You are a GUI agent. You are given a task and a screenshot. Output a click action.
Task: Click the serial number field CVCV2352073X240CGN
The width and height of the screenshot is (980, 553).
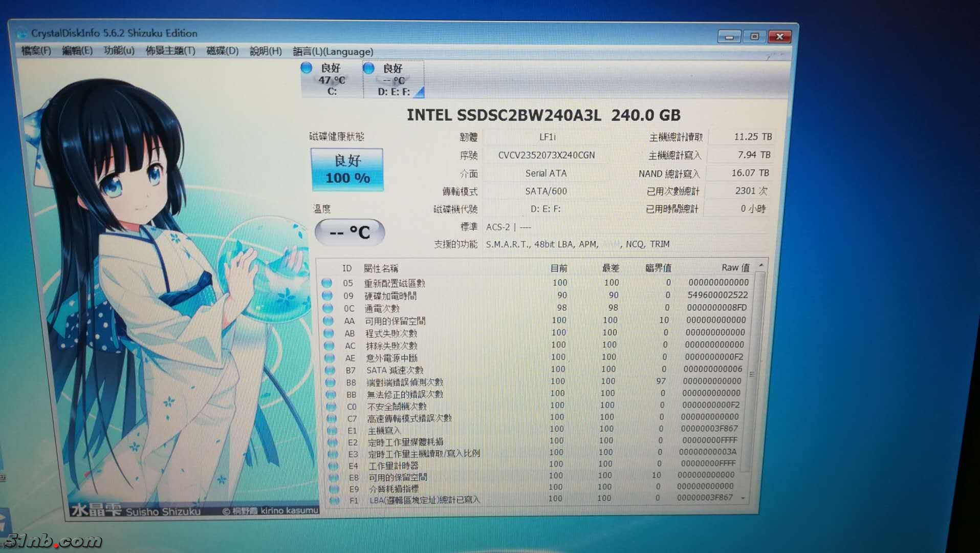point(546,155)
